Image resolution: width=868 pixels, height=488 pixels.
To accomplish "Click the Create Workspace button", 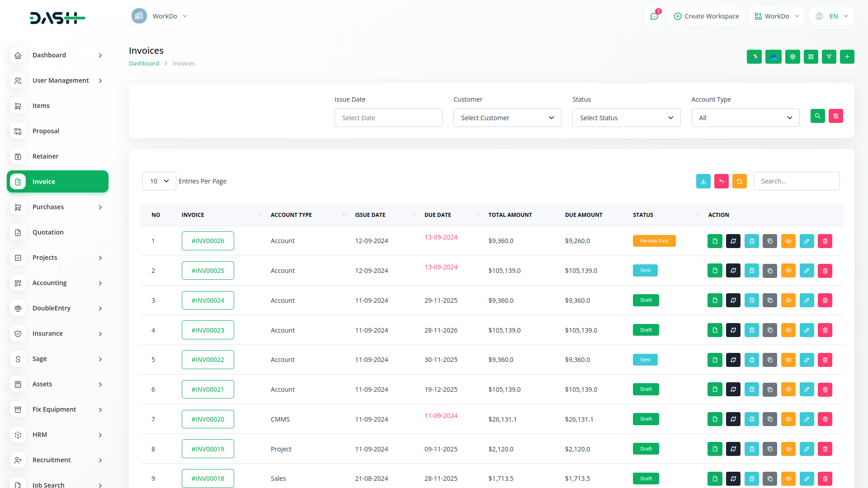I will pos(706,16).
